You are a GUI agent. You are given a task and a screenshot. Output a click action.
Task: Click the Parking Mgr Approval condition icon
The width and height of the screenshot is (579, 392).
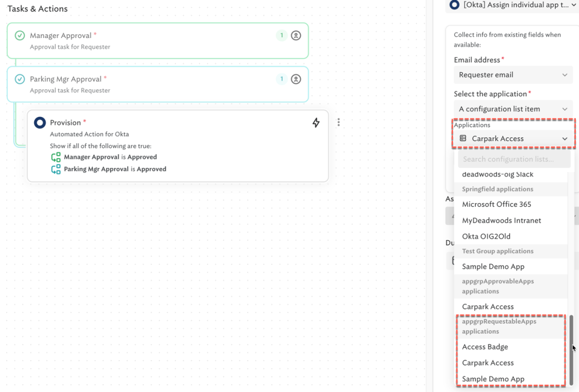tap(56, 169)
